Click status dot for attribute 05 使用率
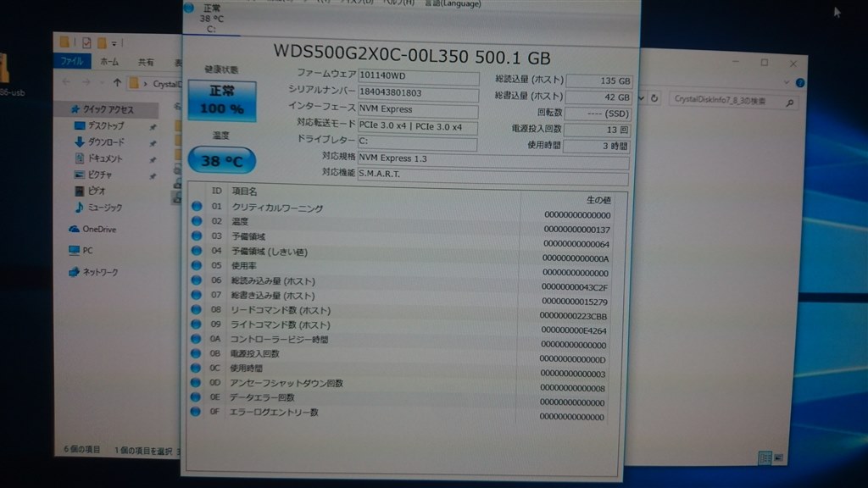This screenshot has width=868, height=488. (x=197, y=265)
